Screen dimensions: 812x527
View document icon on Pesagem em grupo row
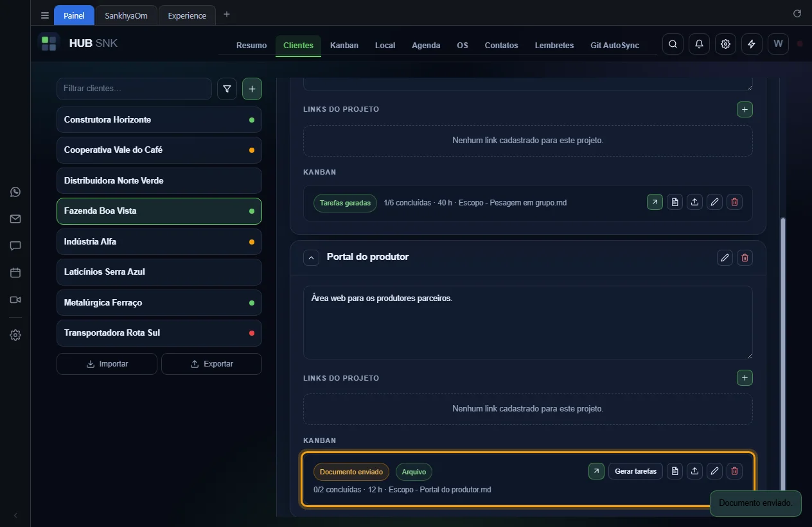(x=675, y=202)
